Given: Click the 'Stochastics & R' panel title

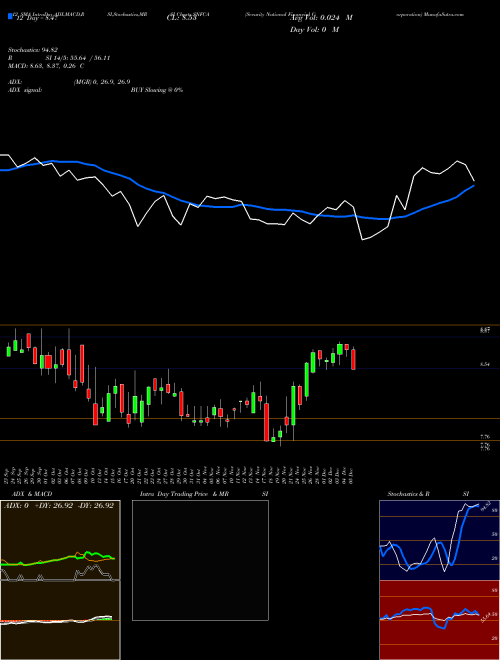Looking at the screenshot, I should [408, 494].
